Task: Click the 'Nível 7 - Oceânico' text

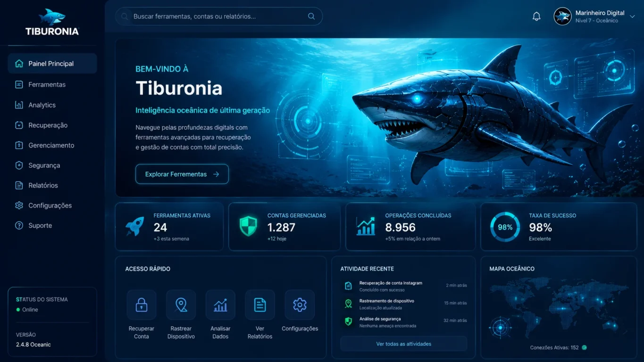Action: point(597,21)
